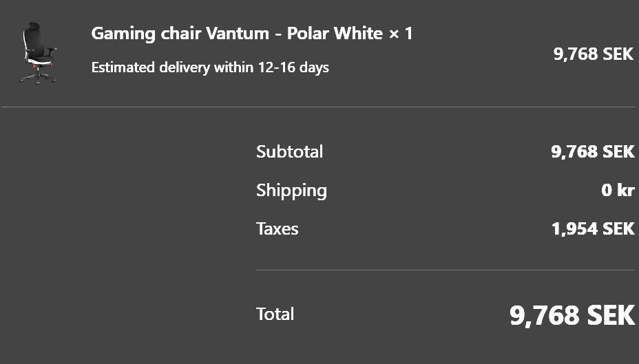The image size is (639, 364).
Task: Click the gaming chair product thumbnail
Action: click(39, 53)
